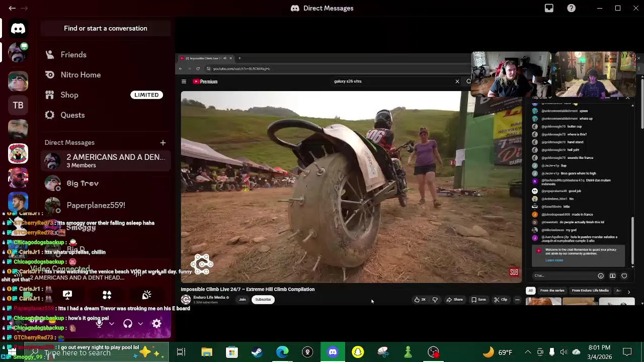Create a new DM with plus icon
Screen dimensions: 644x362
coord(163,143)
